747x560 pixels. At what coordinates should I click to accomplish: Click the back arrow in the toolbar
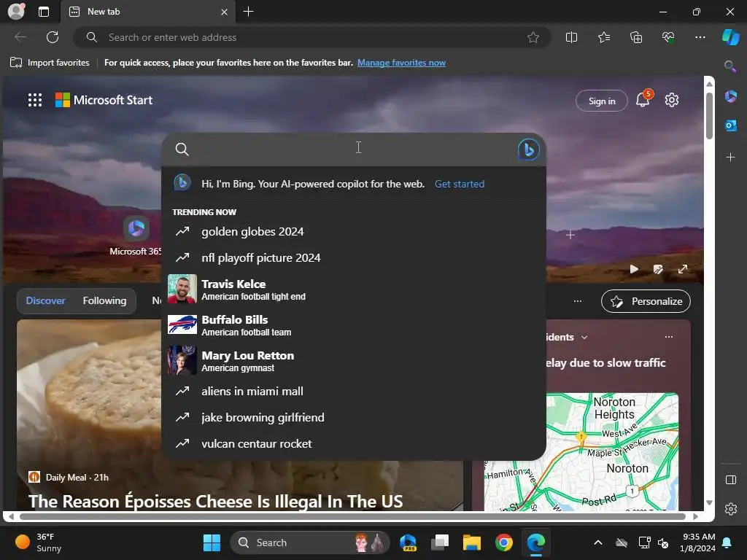[x=20, y=37]
